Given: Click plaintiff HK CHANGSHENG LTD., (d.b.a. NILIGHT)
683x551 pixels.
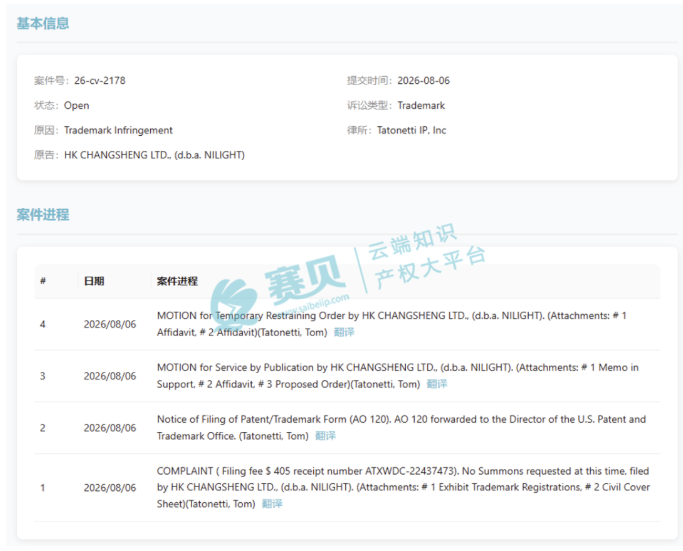Looking at the screenshot, I should click(155, 155).
